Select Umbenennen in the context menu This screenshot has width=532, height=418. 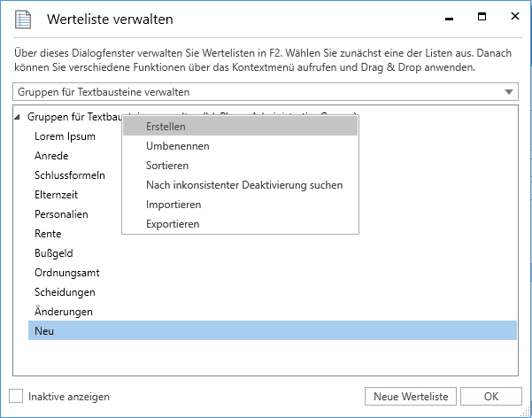pos(177,146)
